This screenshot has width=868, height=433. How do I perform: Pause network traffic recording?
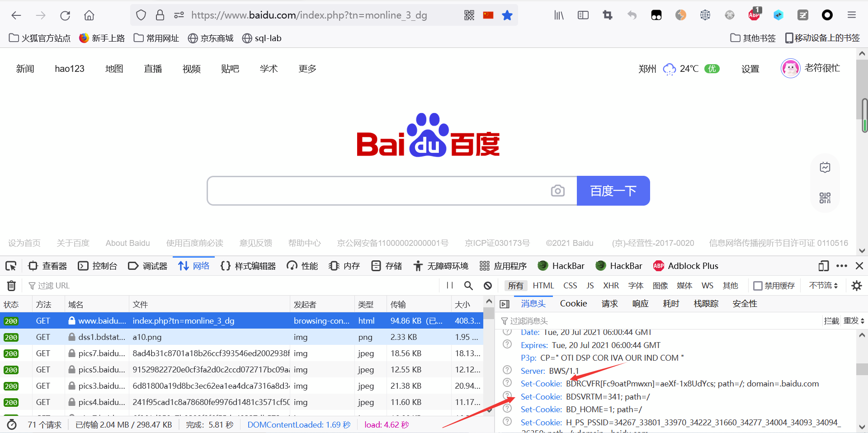click(449, 285)
